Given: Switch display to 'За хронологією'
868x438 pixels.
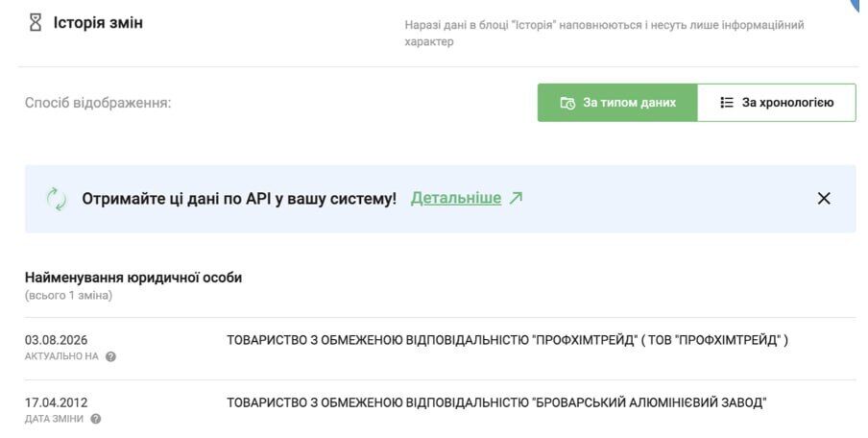Looking at the screenshot, I should (777, 103).
